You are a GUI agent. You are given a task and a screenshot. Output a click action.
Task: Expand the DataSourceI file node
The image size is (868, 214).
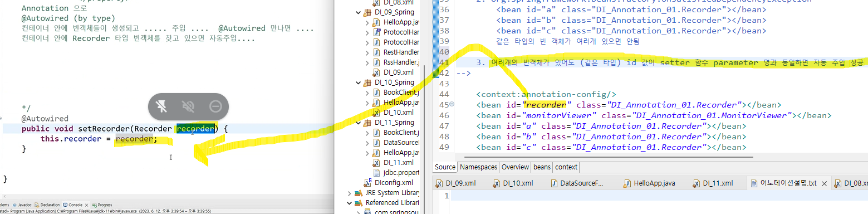(367, 142)
